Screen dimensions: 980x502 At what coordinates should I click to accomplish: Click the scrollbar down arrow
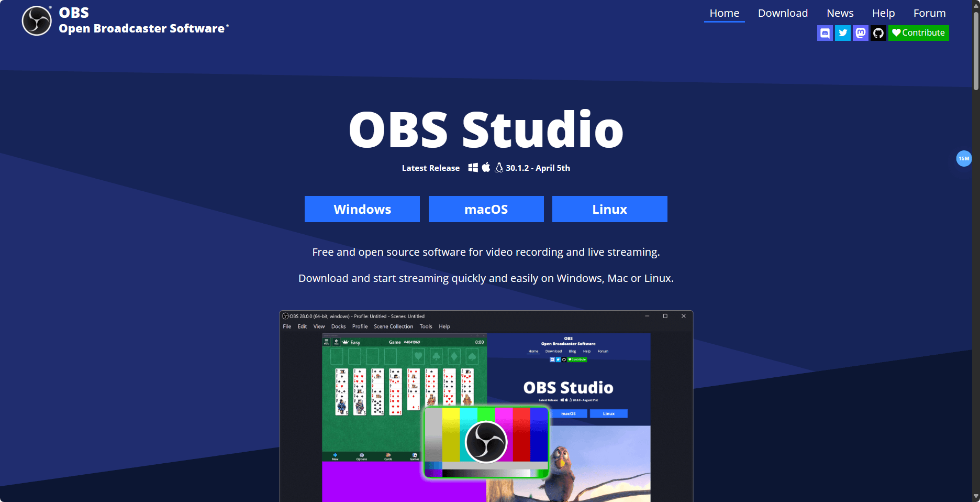976,496
